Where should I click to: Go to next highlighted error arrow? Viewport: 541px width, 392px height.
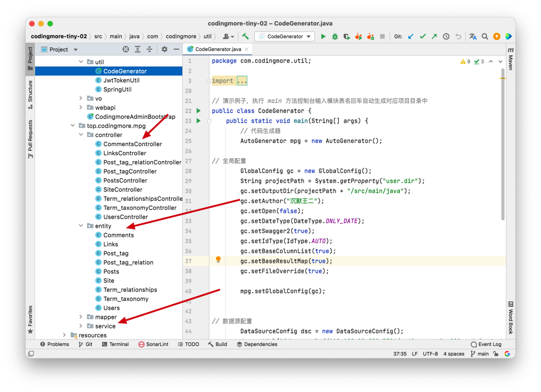[500, 62]
